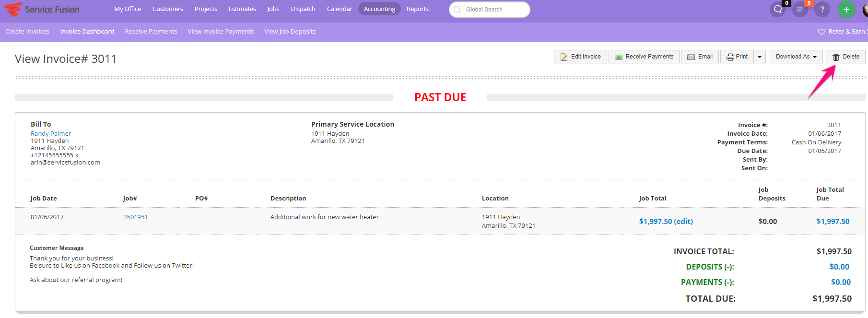Click the user avatar at top right
Screen dimensions: 868x318
click(x=865, y=9)
